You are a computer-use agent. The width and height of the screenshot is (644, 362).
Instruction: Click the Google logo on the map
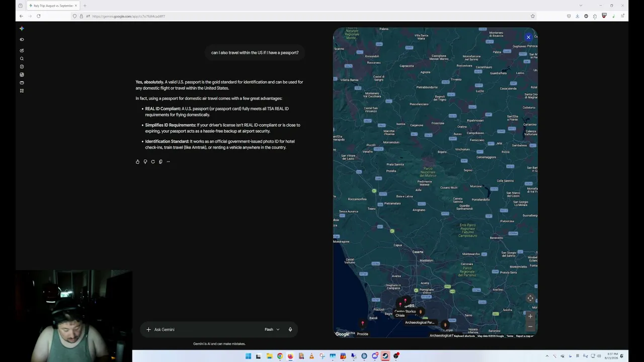tap(342, 334)
